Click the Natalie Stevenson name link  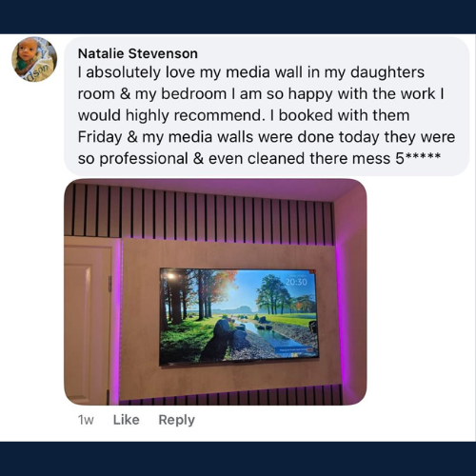(x=138, y=53)
